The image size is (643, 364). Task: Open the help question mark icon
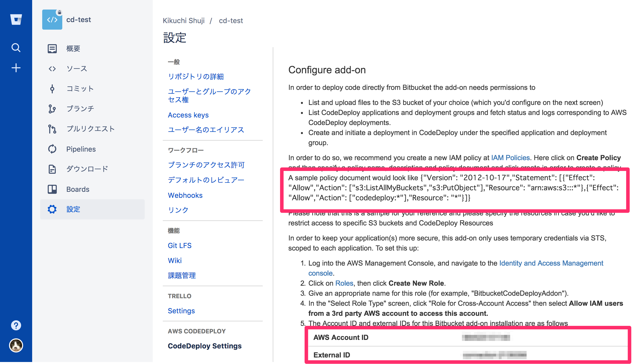[16, 325]
